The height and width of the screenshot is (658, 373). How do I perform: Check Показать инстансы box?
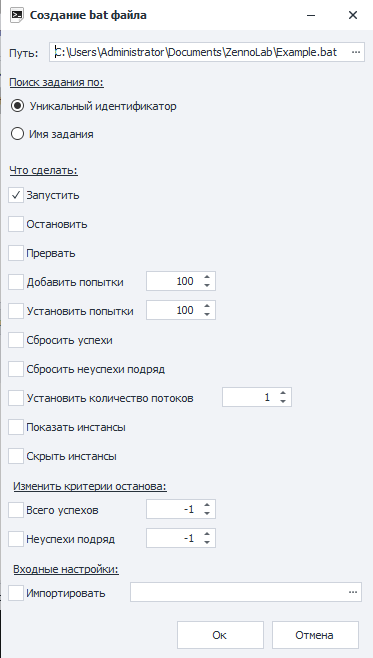pyautogui.click(x=16, y=427)
